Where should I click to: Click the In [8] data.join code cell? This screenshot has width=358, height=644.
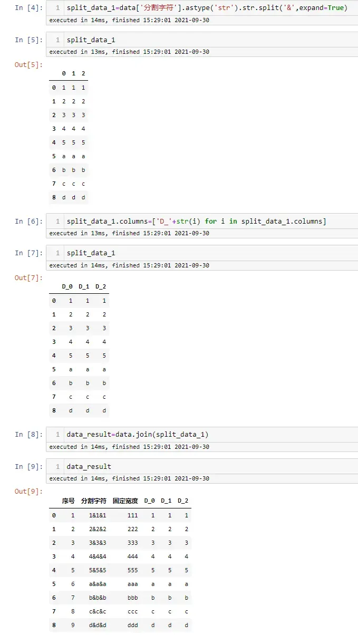pos(202,435)
